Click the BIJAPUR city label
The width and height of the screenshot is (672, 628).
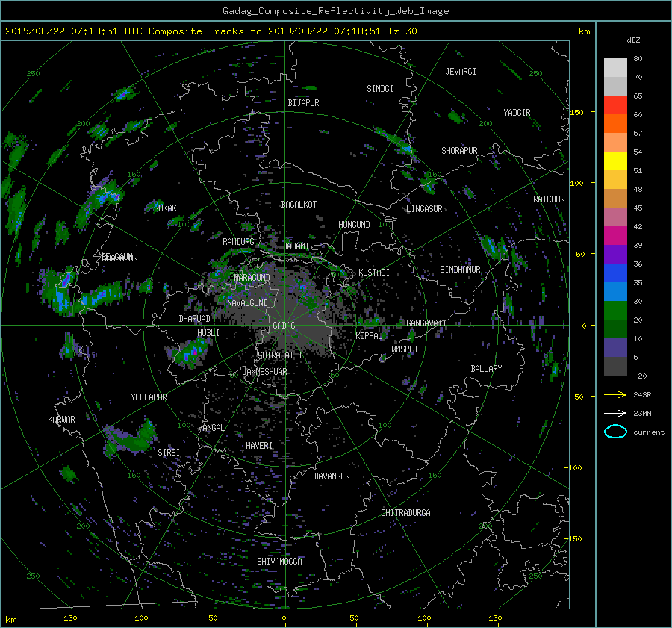[x=303, y=103]
